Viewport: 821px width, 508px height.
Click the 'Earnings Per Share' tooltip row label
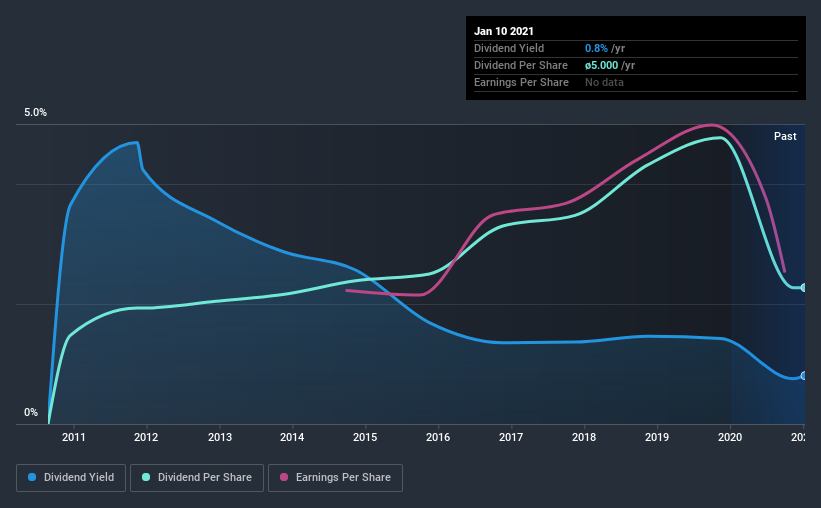tap(522, 82)
